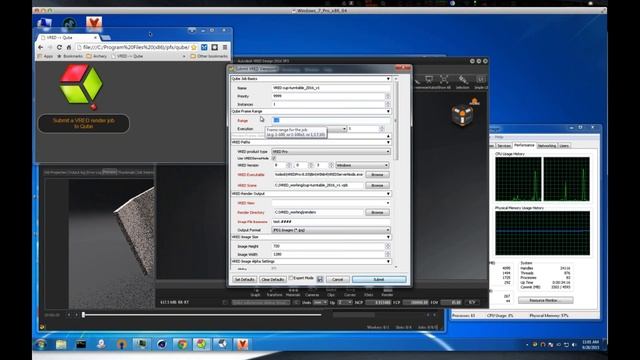Click the save floppy icon beside Expert Mode
The width and height of the screenshot is (640, 360).
click(x=320, y=279)
